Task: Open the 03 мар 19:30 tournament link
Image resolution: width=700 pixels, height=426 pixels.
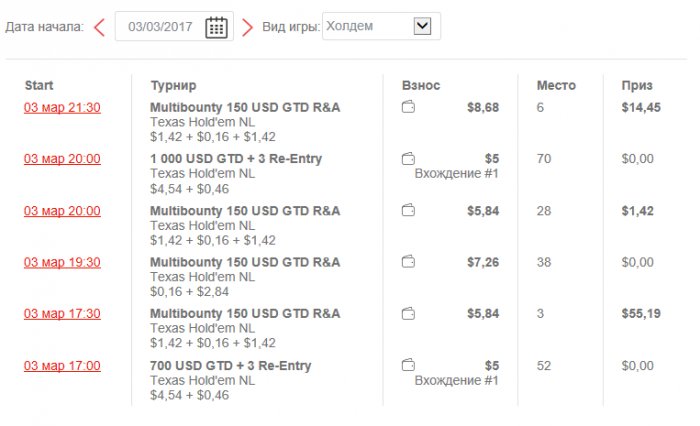Action: tap(62, 262)
